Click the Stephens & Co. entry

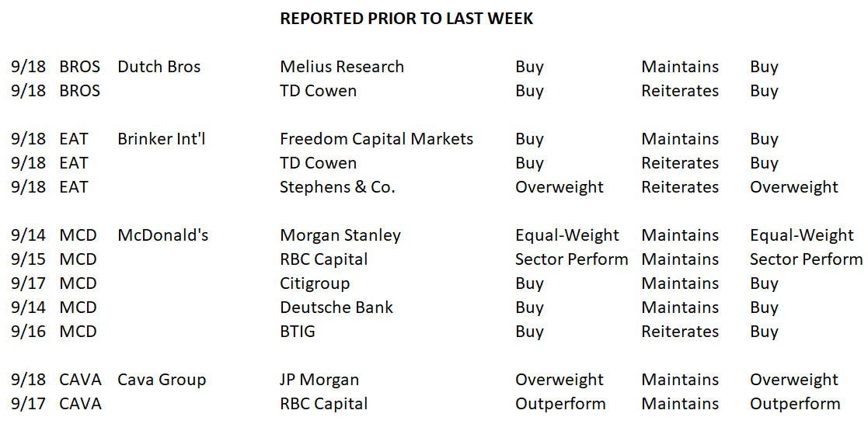pos(338,187)
